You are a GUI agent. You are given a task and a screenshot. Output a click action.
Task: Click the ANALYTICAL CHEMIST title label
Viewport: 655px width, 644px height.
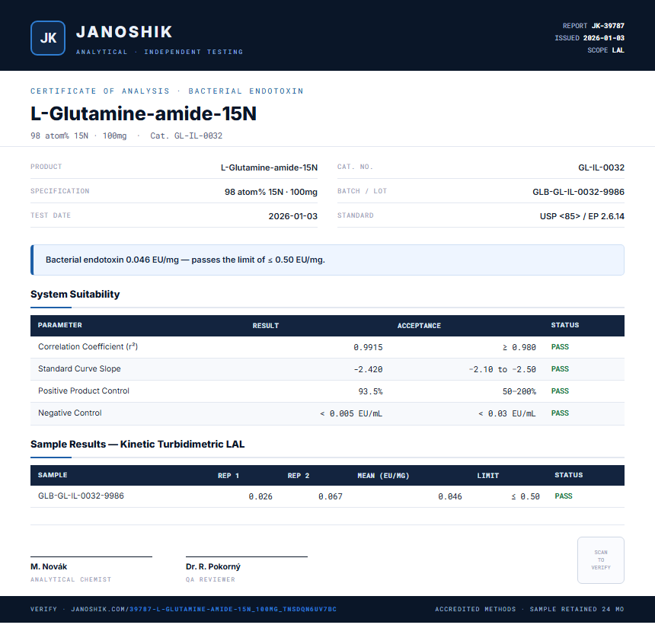point(71,580)
